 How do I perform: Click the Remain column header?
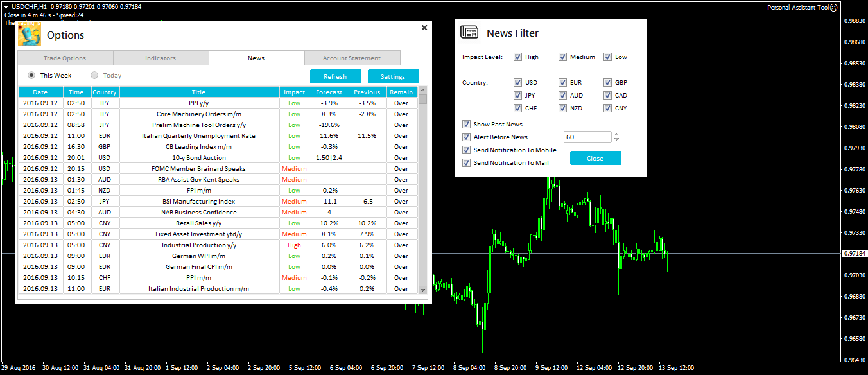401,92
